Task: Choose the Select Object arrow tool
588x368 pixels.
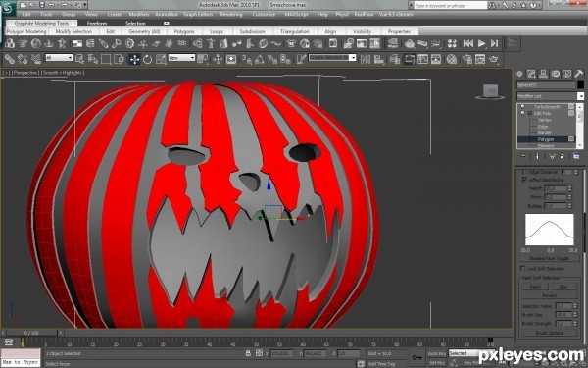Action: pyautogui.click(x=79, y=59)
